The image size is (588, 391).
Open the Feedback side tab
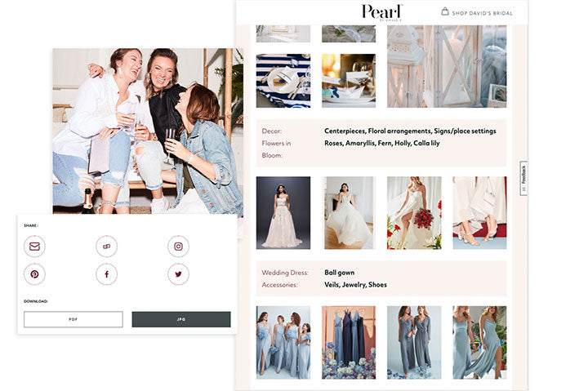click(523, 178)
